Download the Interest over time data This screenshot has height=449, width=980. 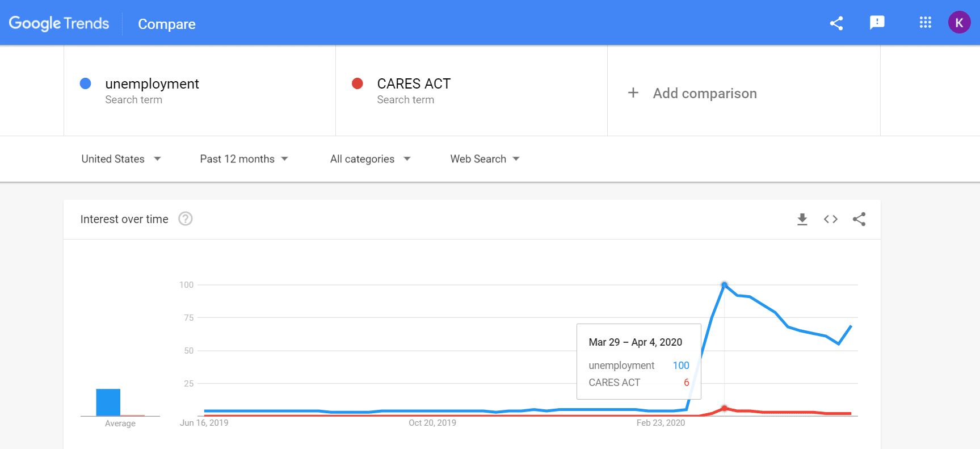(802, 219)
